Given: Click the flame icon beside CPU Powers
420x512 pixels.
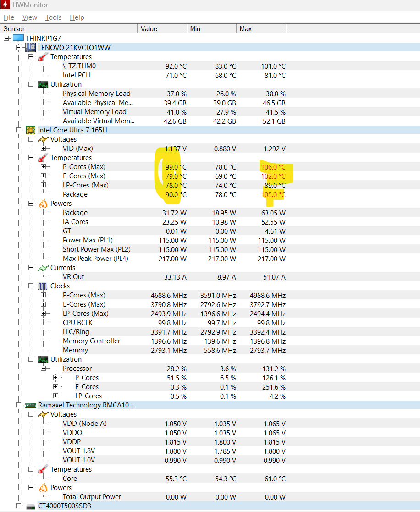Looking at the screenshot, I should point(43,203).
